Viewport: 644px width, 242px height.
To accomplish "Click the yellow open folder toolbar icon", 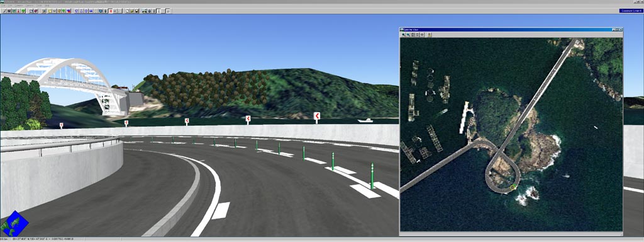I will click(x=132, y=11).
